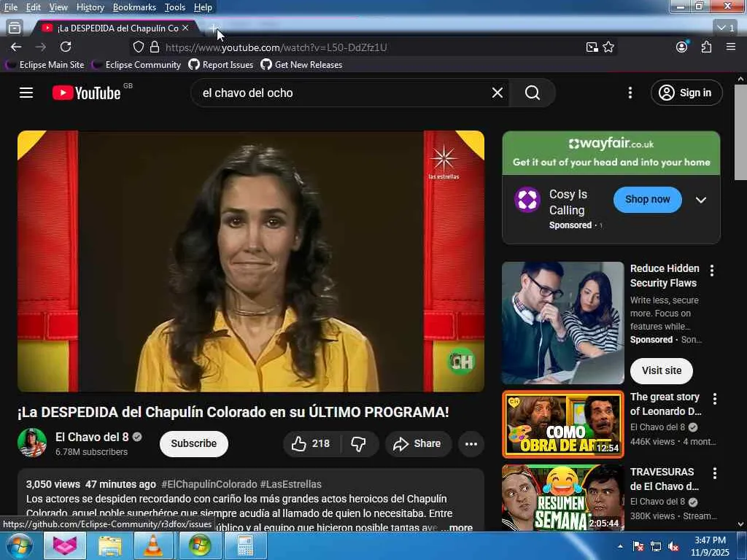
Task: Open El Chavo del 8 channel avatar
Action: coord(32,443)
